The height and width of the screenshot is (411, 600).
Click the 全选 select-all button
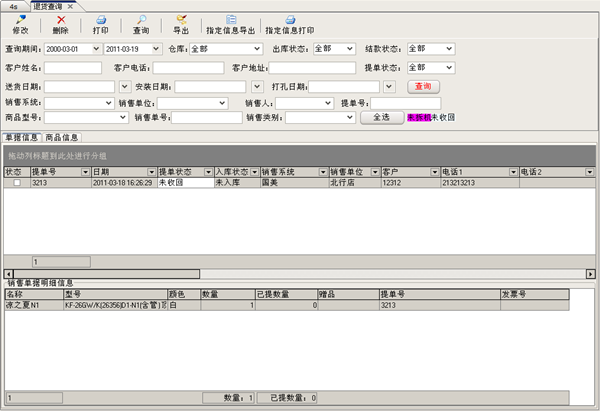click(x=381, y=117)
